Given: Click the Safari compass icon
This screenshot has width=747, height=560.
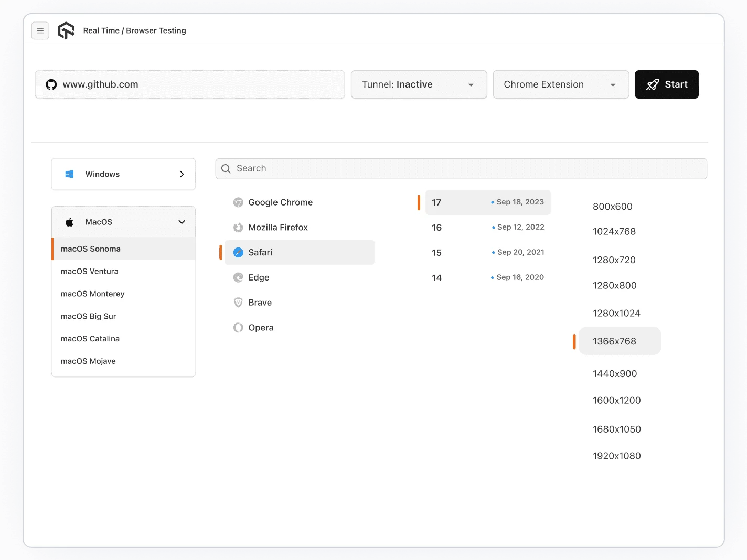Looking at the screenshot, I should coord(238,252).
